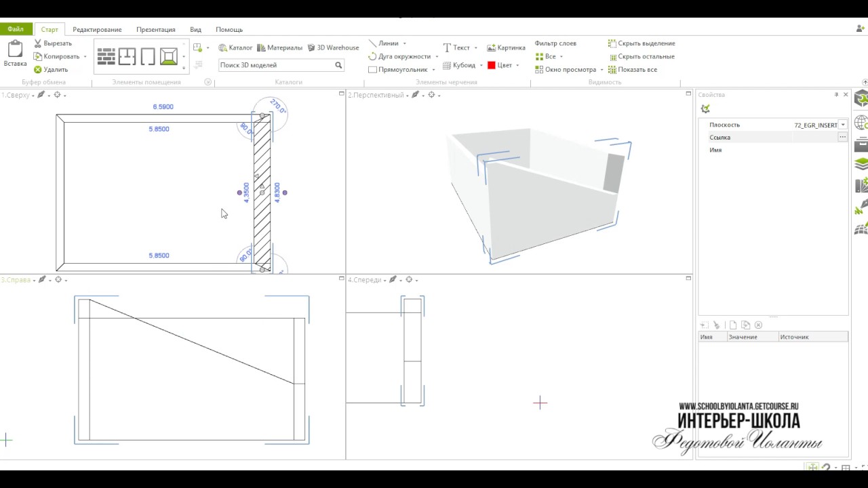Viewport: 868px width, 488px height.
Task: Click the circled X icon below properties
Action: tap(758, 325)
